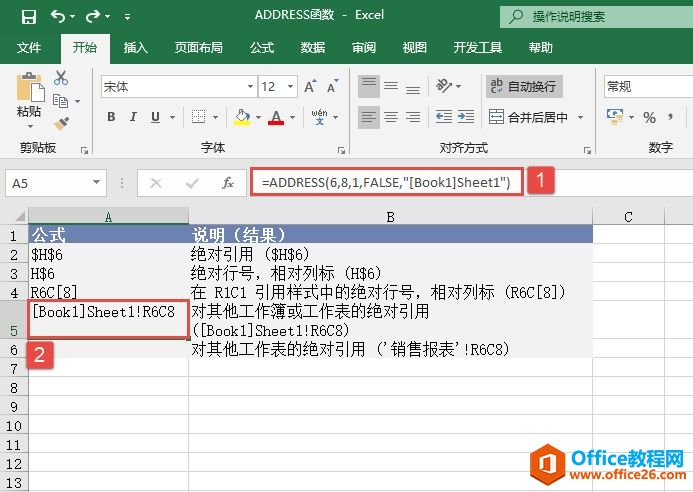Click the Paste clipboard icon
This screenshot has width=693, height=492.
click(30, 87)
